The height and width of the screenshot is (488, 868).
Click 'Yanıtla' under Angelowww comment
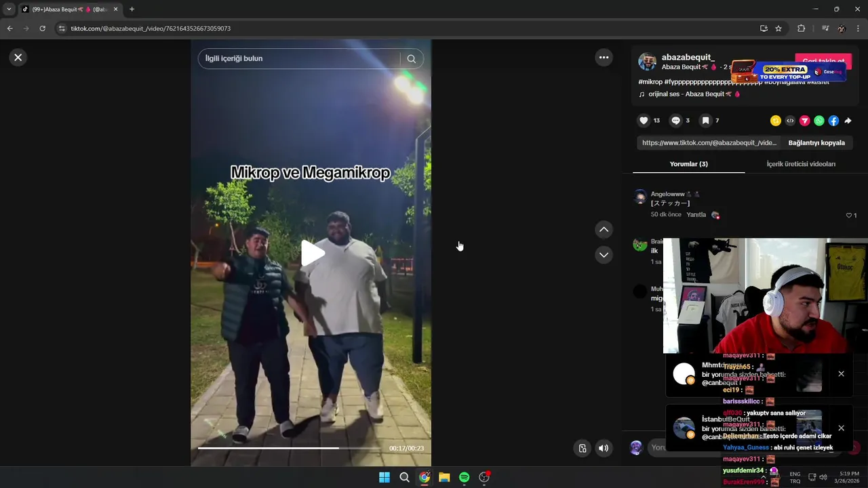tap(696, 215)
